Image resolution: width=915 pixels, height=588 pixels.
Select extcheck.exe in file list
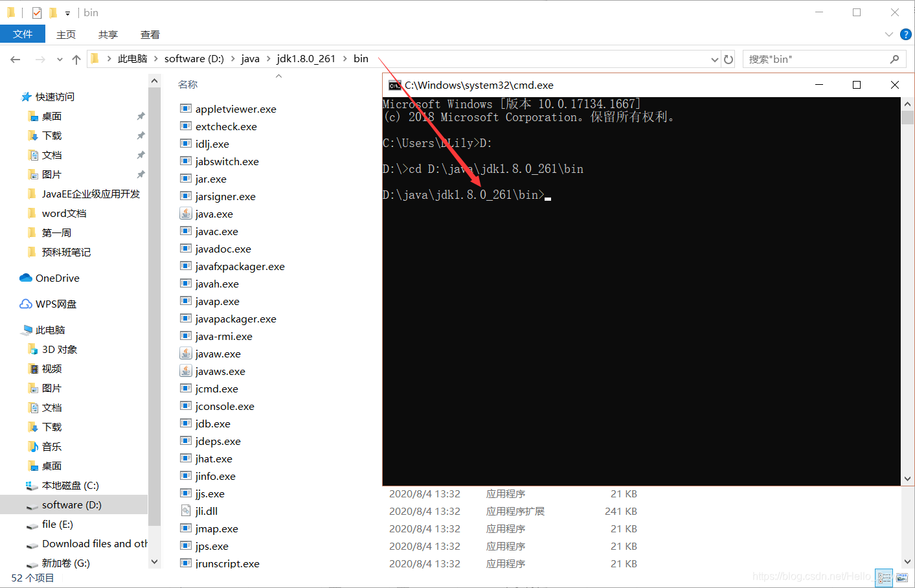226,126
